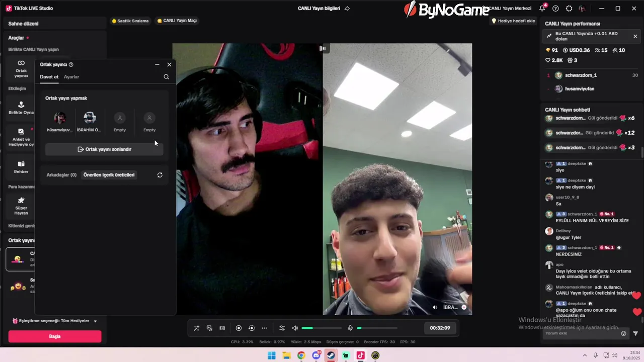The image size is (644, 362).
Task: Click the record button in bottom toolbar
Action: click(238, 328)
